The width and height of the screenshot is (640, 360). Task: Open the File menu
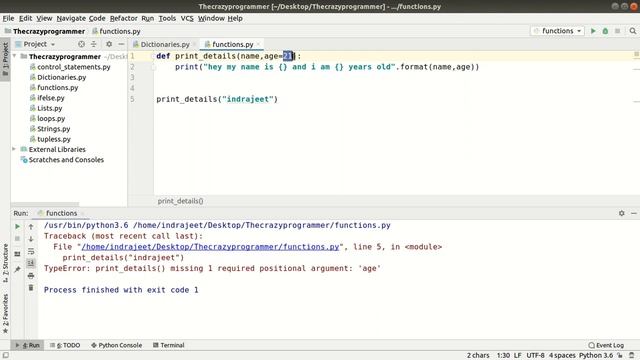pyautogui.click(x=8, y=18)
